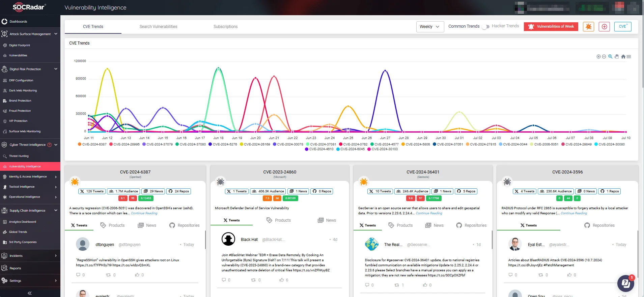Open Products tab on CVE-2024-6387 card
Viewport: 644px width, 297px height.
[113, 225]
